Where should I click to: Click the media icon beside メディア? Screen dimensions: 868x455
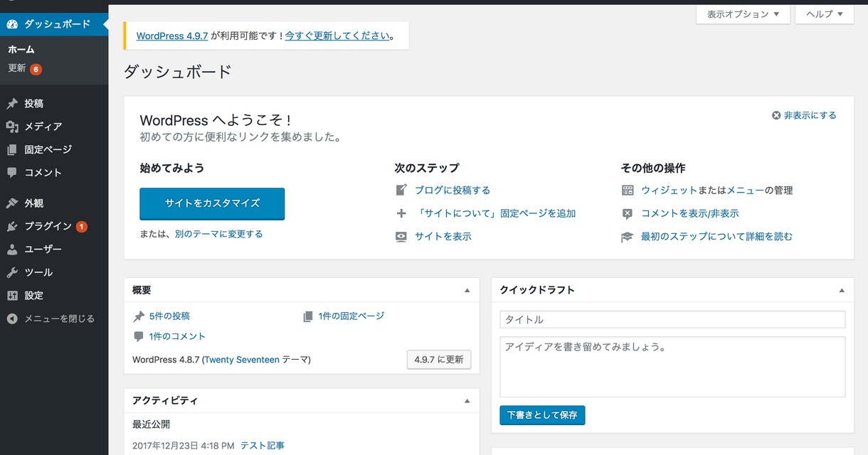[x=12, y=127]
